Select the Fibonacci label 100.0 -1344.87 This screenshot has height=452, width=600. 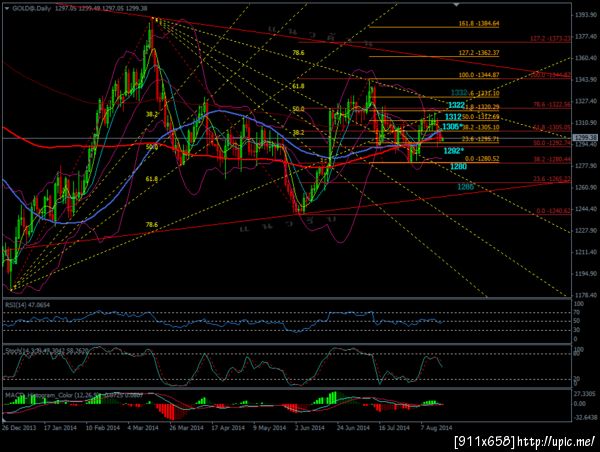coord(479,75)
